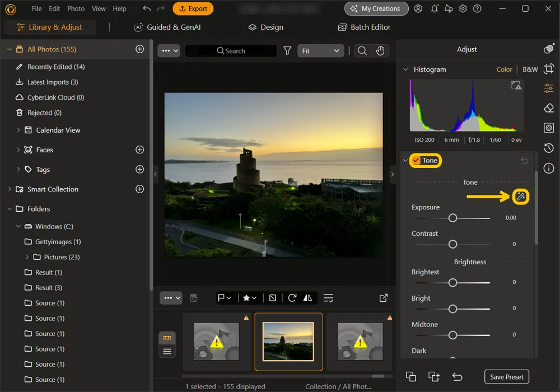Select the hand pan tool
Viewport: 560px width, 392px height.
380,51
